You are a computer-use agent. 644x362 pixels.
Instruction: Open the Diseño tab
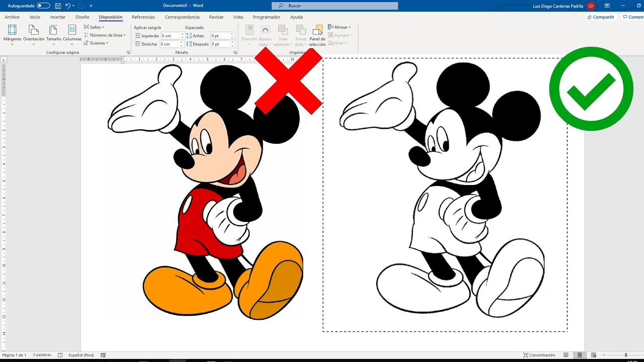click(83, 17)
